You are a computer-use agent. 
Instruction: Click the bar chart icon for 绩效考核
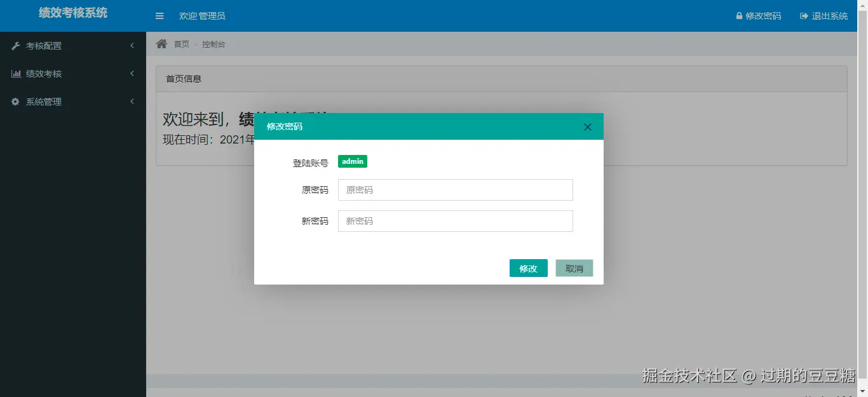(x=15, y=73)
